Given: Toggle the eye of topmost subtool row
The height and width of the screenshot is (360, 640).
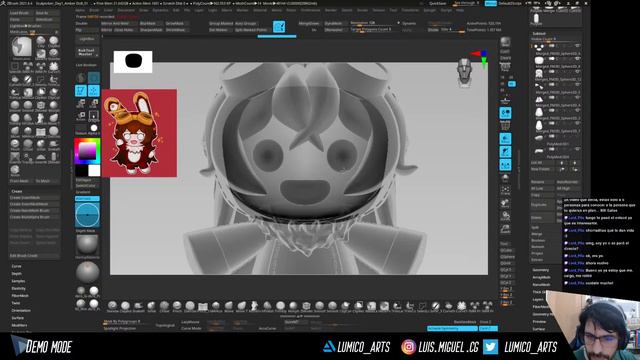Looking at the screenshot, I should 577,46.
